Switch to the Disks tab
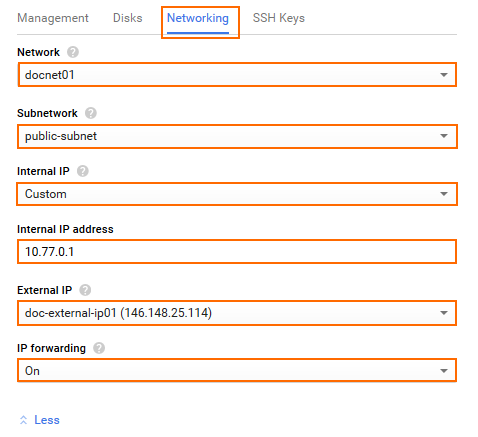This screenshot has width=478, height=437. click(x=128, y=18)
